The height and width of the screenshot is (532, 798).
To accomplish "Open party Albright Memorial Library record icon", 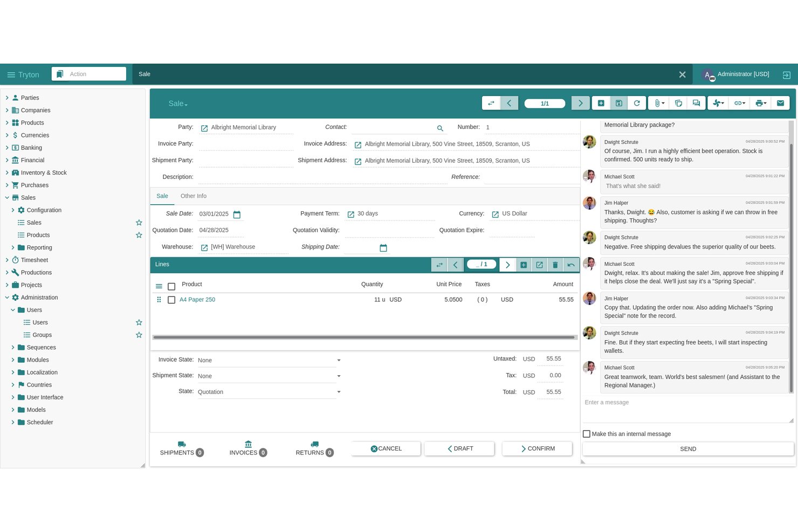I will pyautogui.click(x=204, y=128).
